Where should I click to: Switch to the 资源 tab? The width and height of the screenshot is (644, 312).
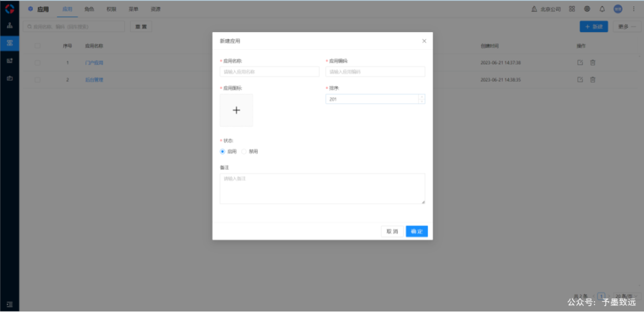[156, 9]
